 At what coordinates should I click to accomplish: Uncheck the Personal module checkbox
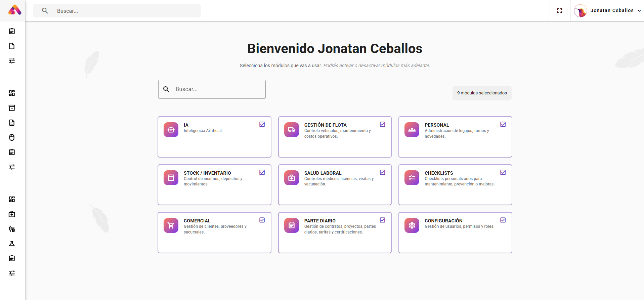point(503,124)
